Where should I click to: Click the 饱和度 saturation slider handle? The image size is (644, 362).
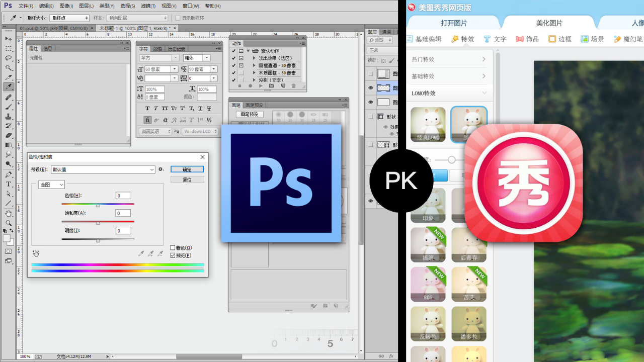(98, 223)
